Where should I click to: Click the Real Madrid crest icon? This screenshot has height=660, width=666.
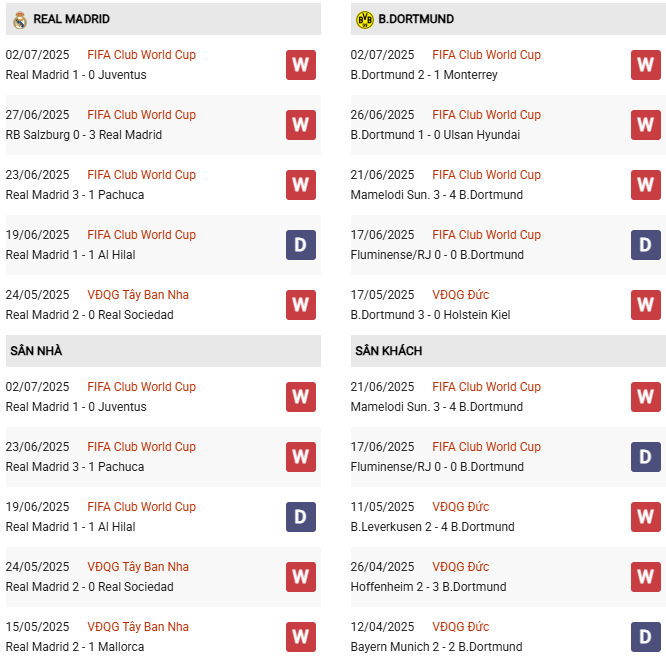point(19,19)
